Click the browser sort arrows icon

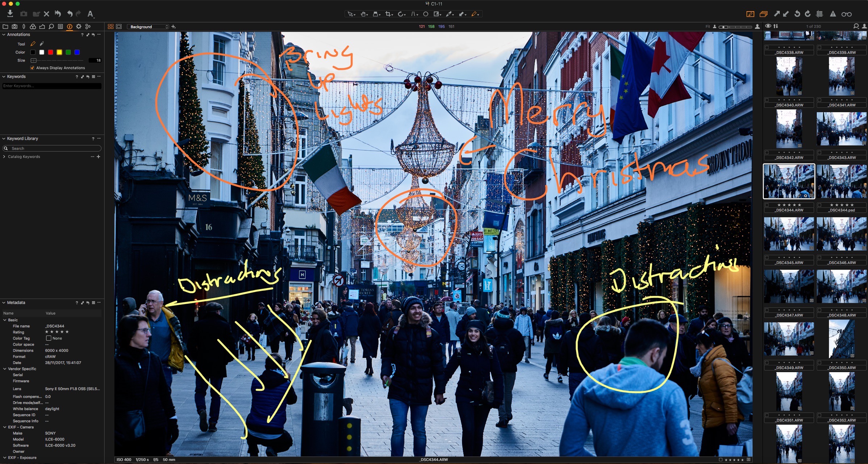coord(776,26)
